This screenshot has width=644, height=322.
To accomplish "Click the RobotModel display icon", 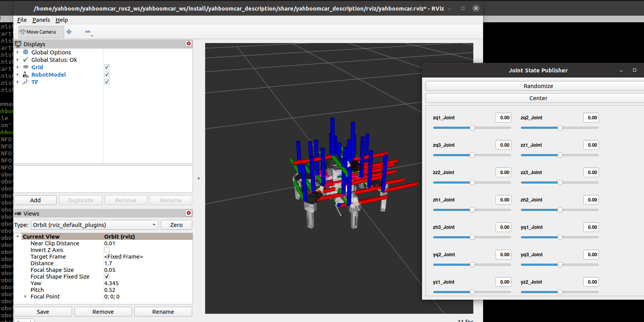I will point(26,75).
